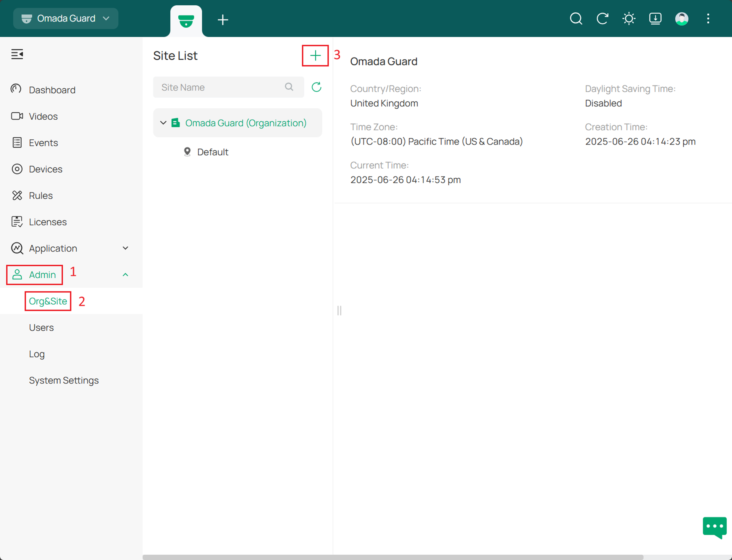Click the refresh icon in top bar
The height and width of the screenshot is (560, 732).
602,19
